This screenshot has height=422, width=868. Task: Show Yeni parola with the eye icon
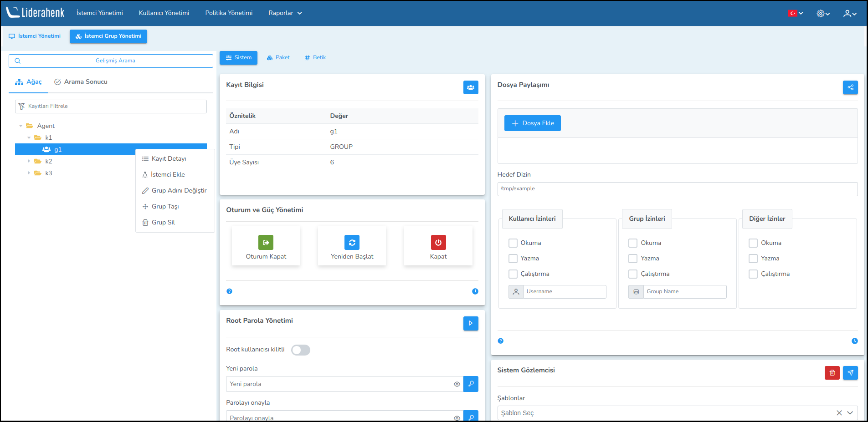(x=457, y=384)
